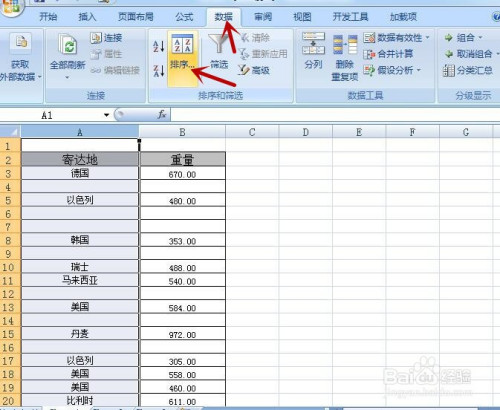
Task: Select column G header
Action: coord(466,132)
